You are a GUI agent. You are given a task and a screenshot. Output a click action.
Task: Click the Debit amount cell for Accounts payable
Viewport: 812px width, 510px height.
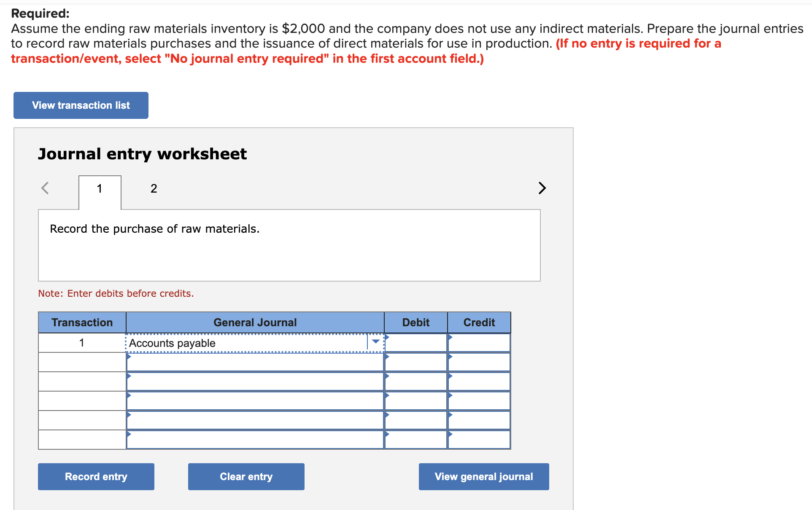pos(415,343)
